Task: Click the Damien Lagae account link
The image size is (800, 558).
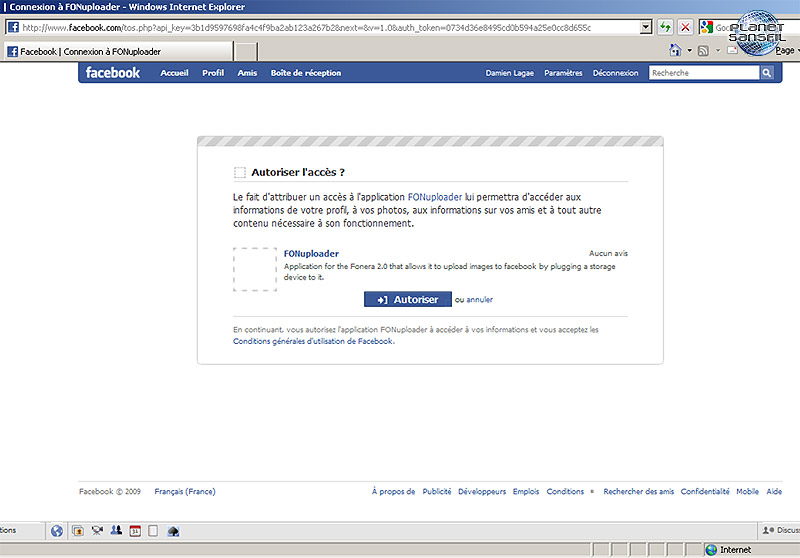Action: 509,73
